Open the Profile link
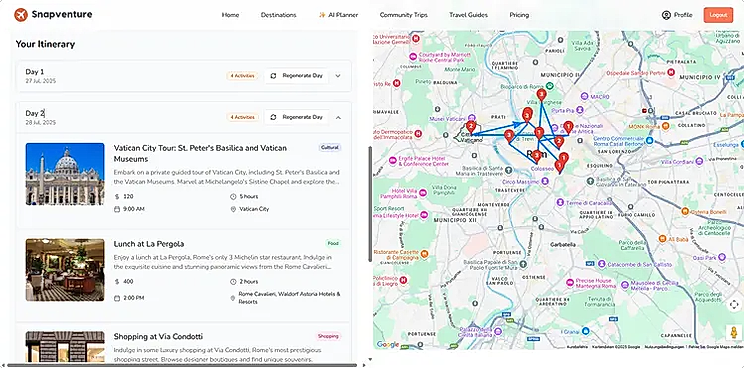Image resolution: width=744 pixels, height=368 pixels. coord(677,15)
